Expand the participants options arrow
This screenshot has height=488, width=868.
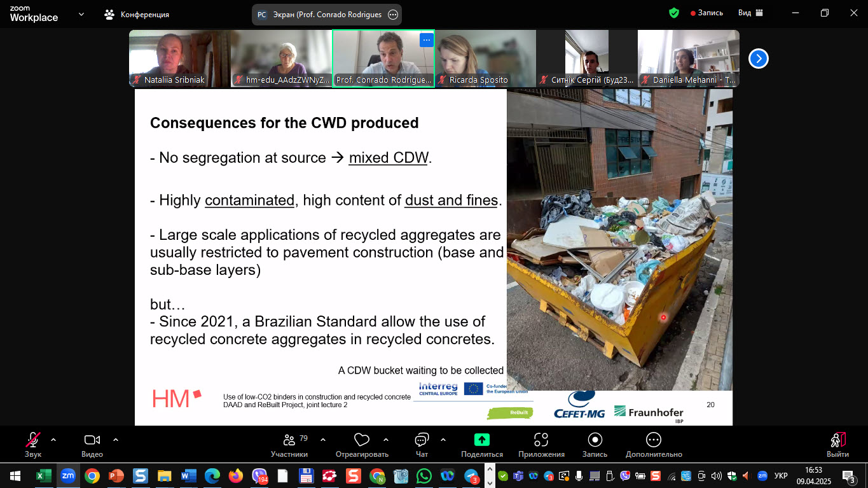pos(323,440)
